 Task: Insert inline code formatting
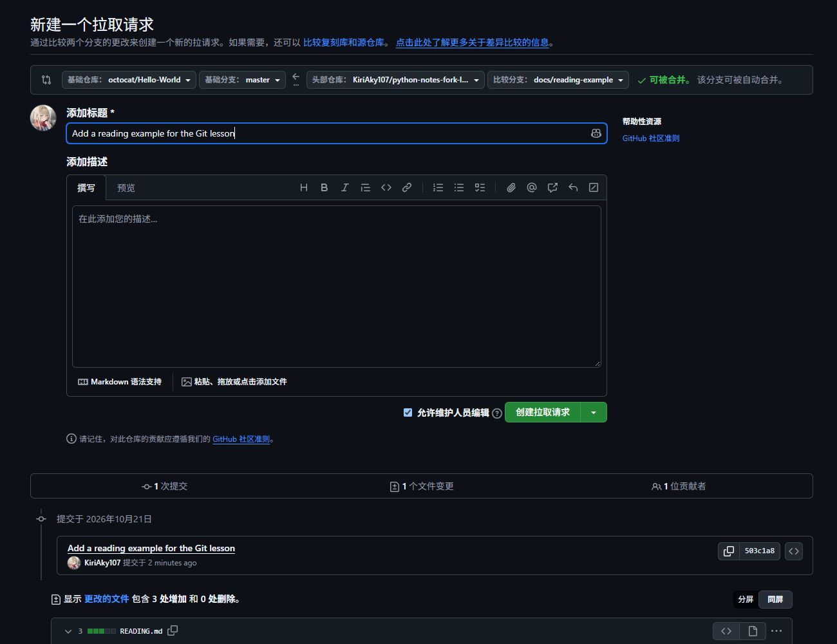[386, 187]
